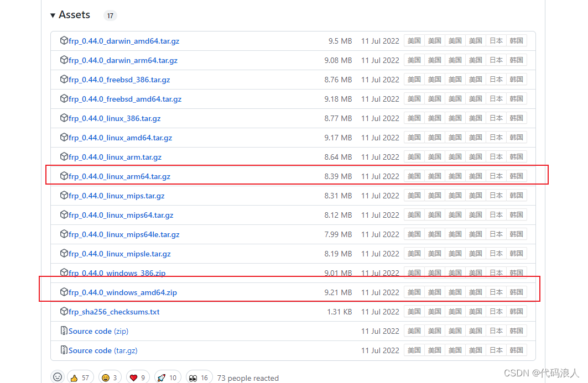Download frp_0.44.0_linux_arm64.tar.gz
Image resolution: width=588 pixels, height=383 pixels.
pyautogui.click(x=119, y=176)
